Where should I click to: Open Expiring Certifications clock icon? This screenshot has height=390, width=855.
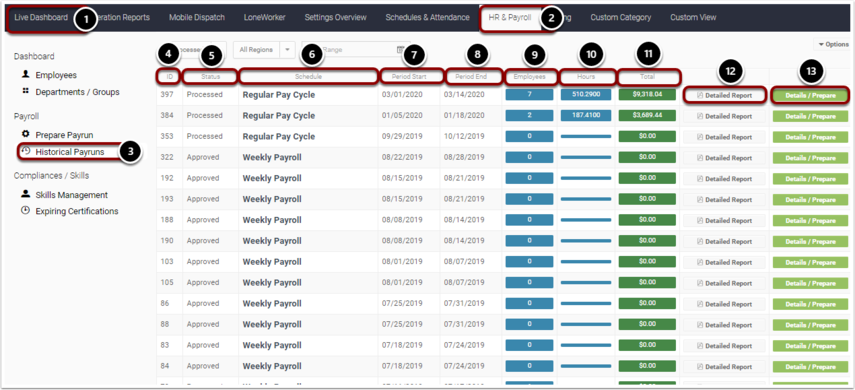coord(25,211)
